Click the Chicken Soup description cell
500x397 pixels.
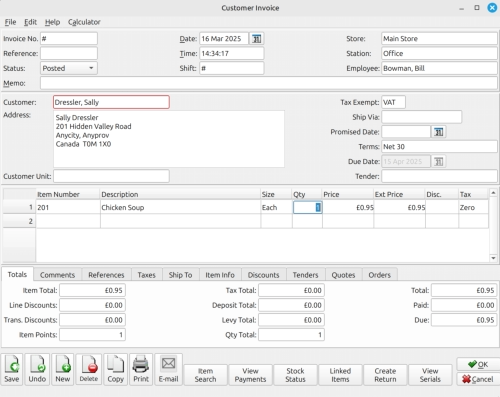click(x=180, y=207)
